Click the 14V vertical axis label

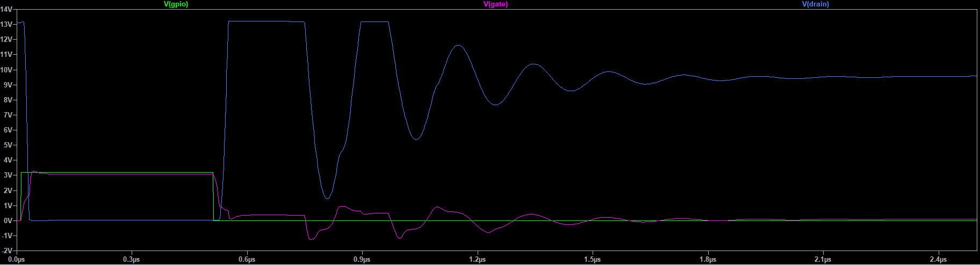pos(6,10)
